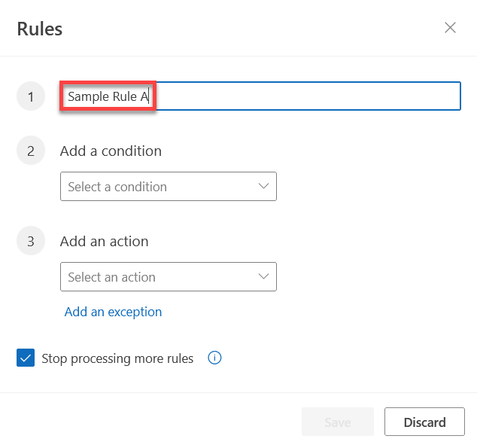Click the chevron arrow in the action dropdown

point(263,276)
